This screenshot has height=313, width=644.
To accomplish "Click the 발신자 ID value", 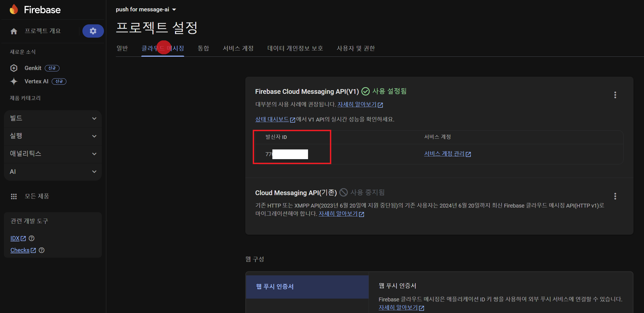I will 286,154.
